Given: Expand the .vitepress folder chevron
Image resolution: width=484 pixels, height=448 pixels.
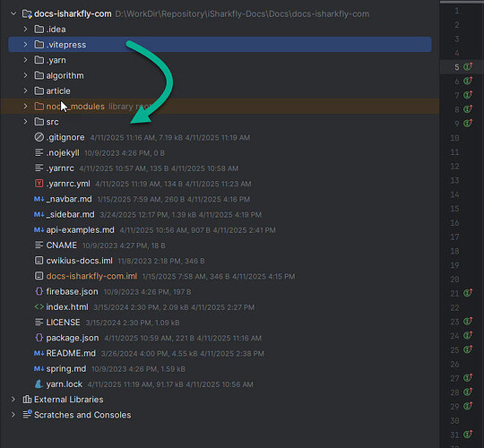Looking at the screenshot, I should click(25, 45).
